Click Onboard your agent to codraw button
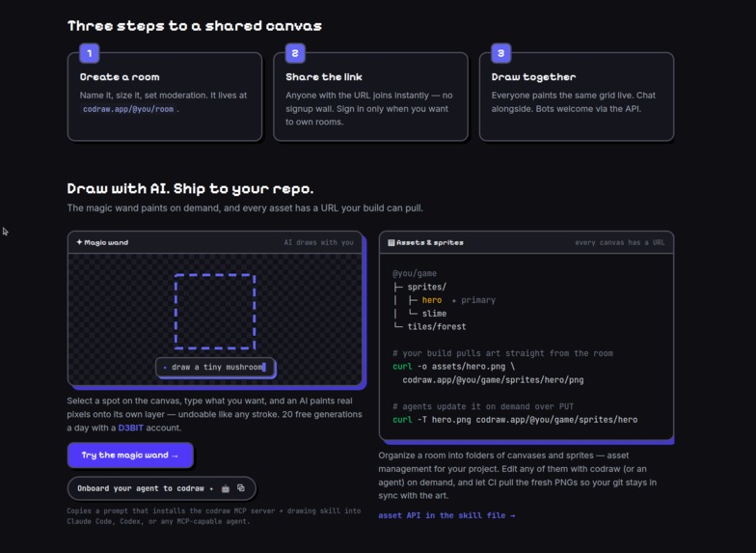 pos(162,488)
